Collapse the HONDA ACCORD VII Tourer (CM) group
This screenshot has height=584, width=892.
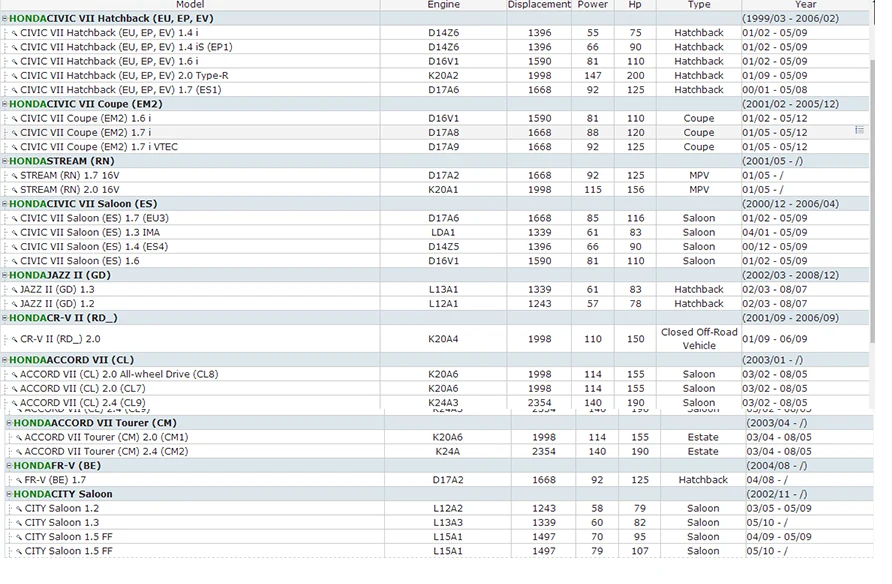(x=9, y=423)
